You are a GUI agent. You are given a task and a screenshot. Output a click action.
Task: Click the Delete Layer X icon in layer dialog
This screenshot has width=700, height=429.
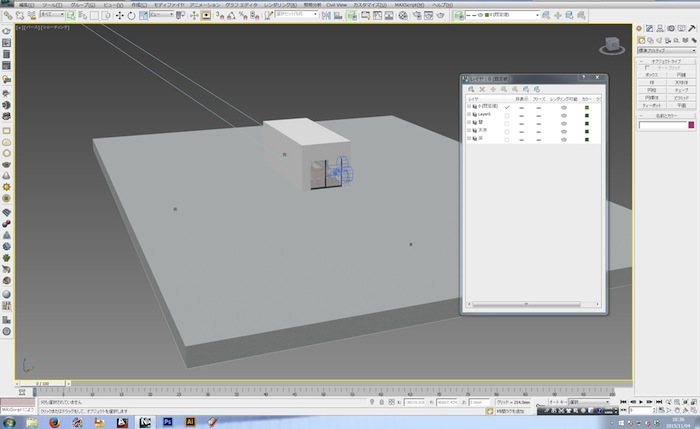coord(482,90)
